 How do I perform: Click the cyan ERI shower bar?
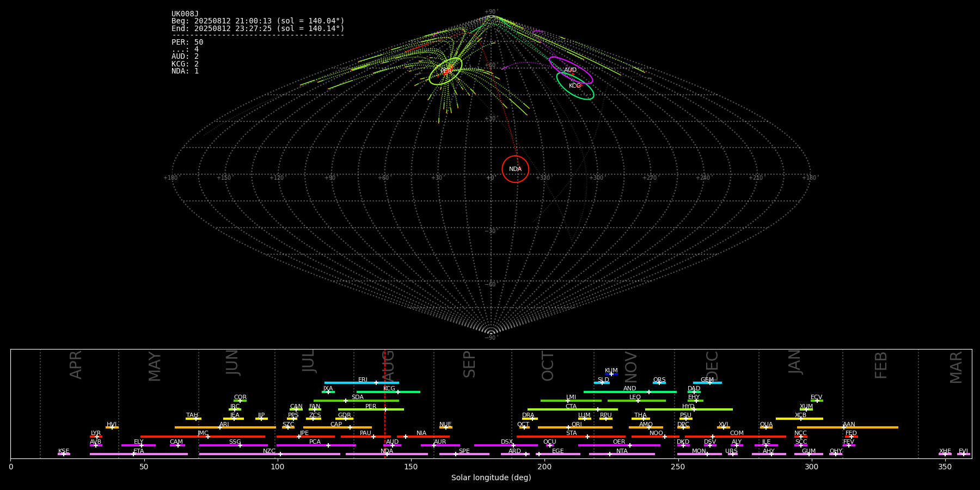click(x=362, y=383)
